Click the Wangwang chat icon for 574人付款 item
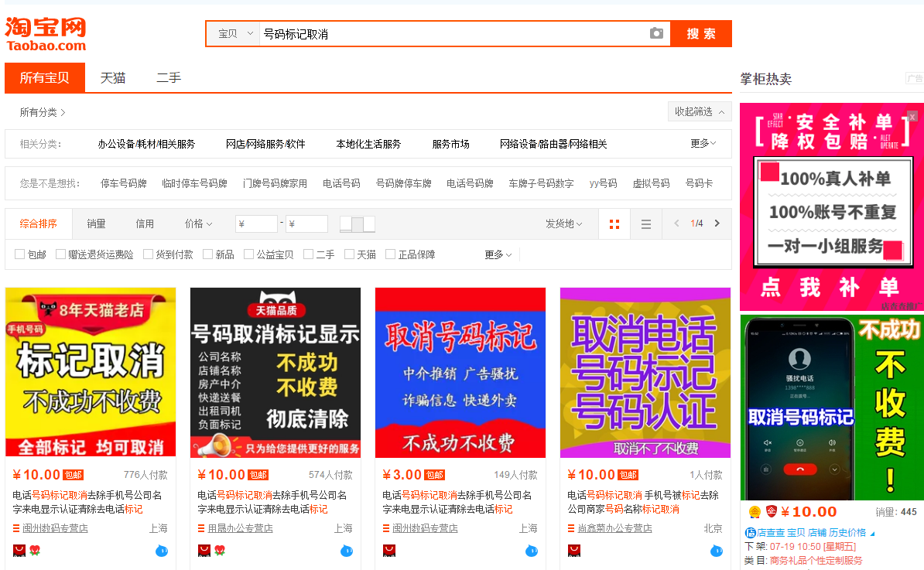This screenshot has height=570, width=924. (x=347, y=551)
